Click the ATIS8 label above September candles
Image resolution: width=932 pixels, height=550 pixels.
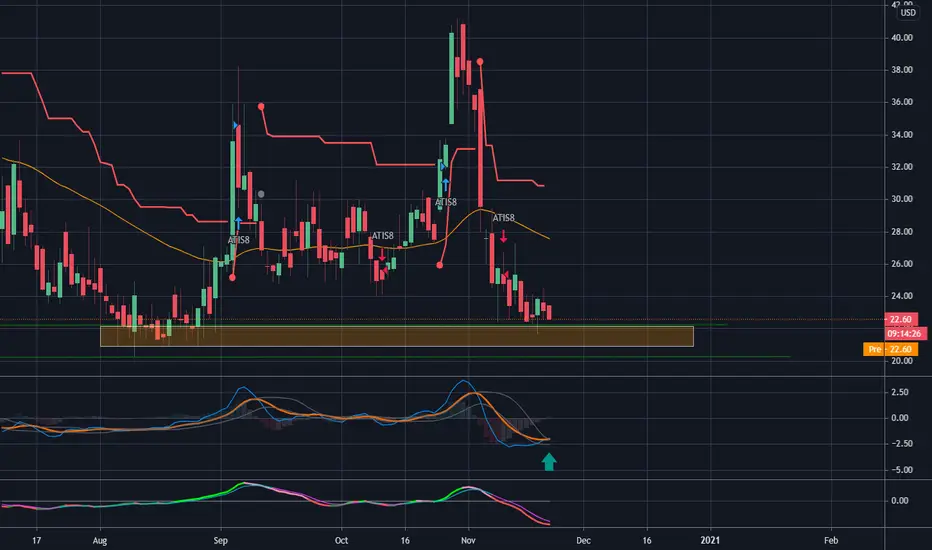click(238, 240)
